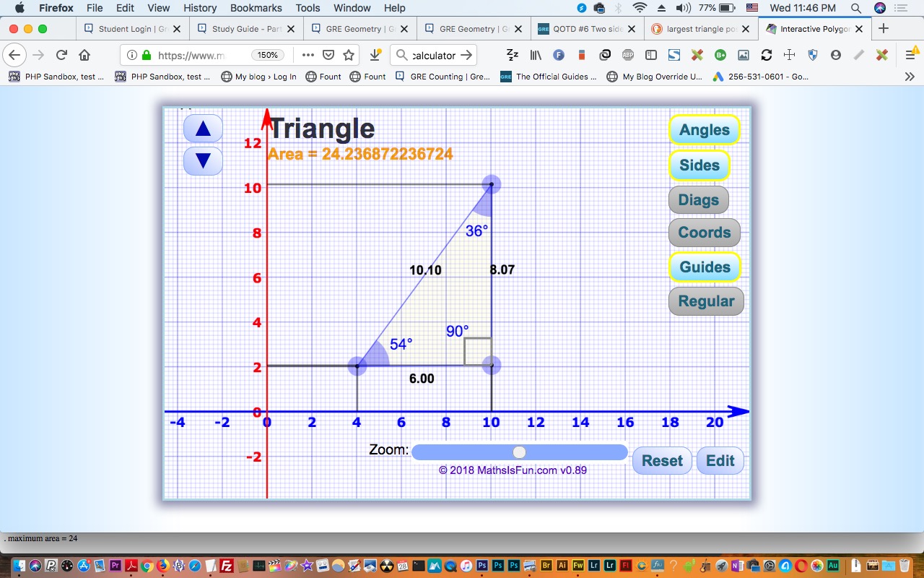Viewport: 924px width, 578px height.
Task: Go to Firefox home page
Action: tap(84, 55)
